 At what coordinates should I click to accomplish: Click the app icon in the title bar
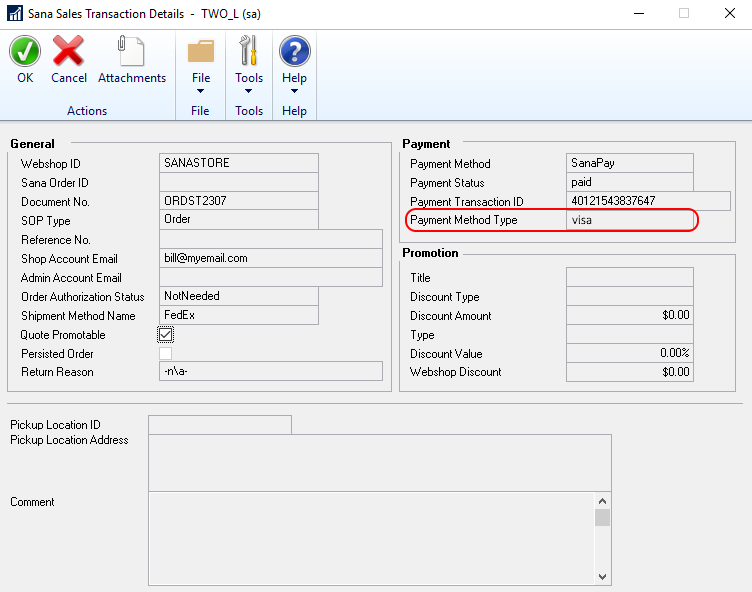(15, 14)
